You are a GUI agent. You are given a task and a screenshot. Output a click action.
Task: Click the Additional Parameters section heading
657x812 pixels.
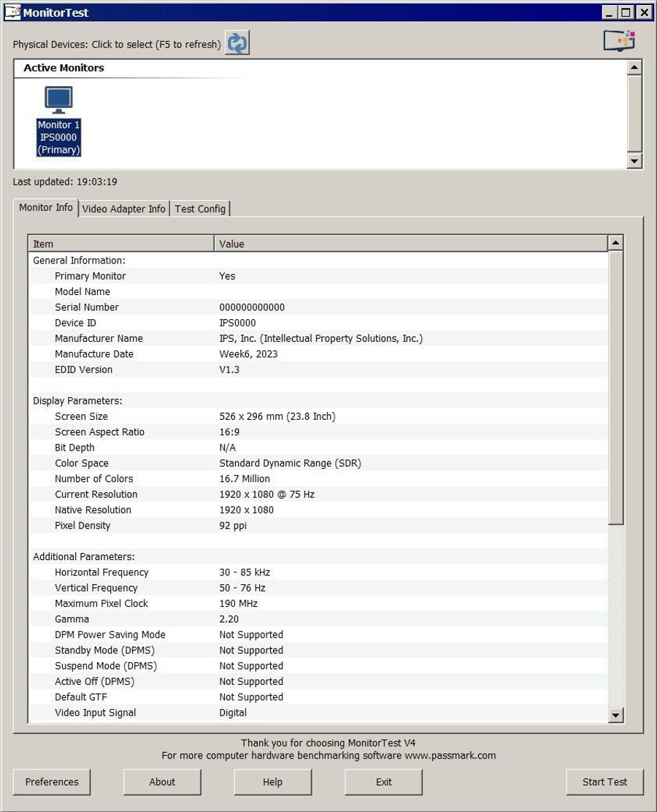click(84, 556)
